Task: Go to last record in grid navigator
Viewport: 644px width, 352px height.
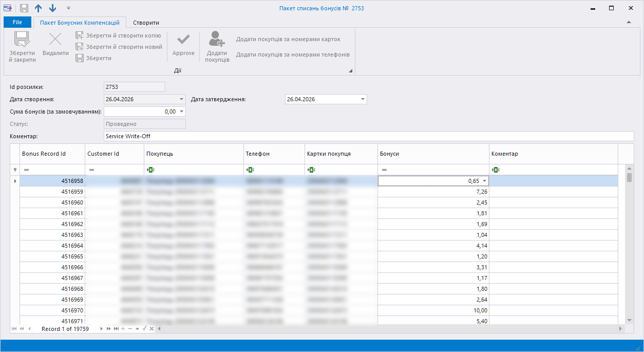Action: coord(117,329)
